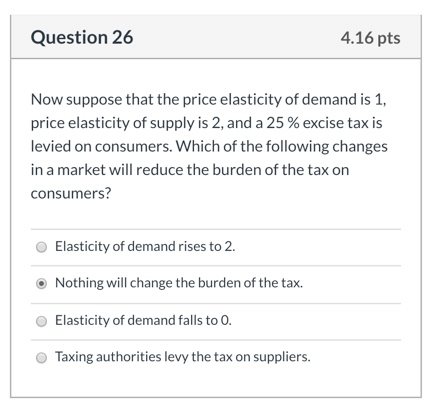Viewport: 428px width, 408px height.
Task: Click the Question 26 heading
Action: pos(82,37)
